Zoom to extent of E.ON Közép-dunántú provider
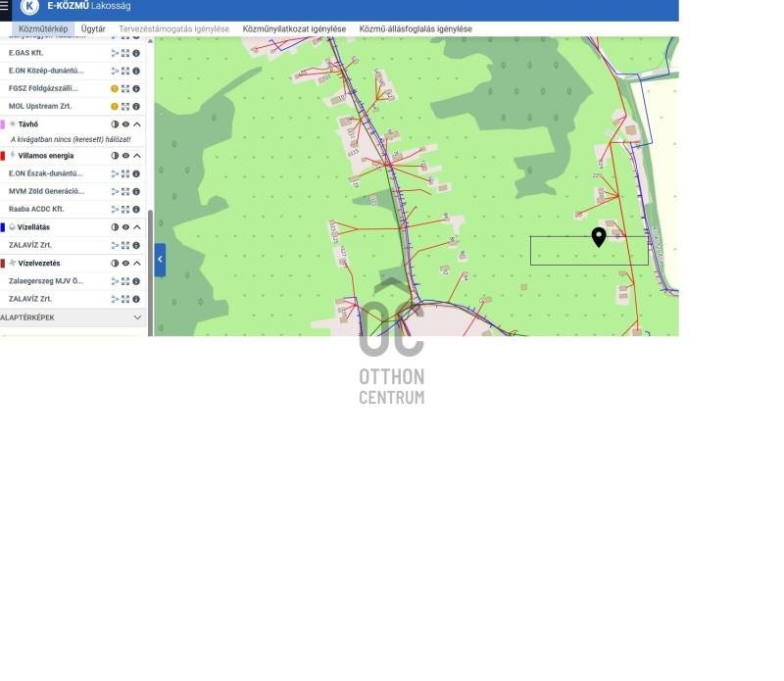Screen dimensions: 784x681 point(125,71)
